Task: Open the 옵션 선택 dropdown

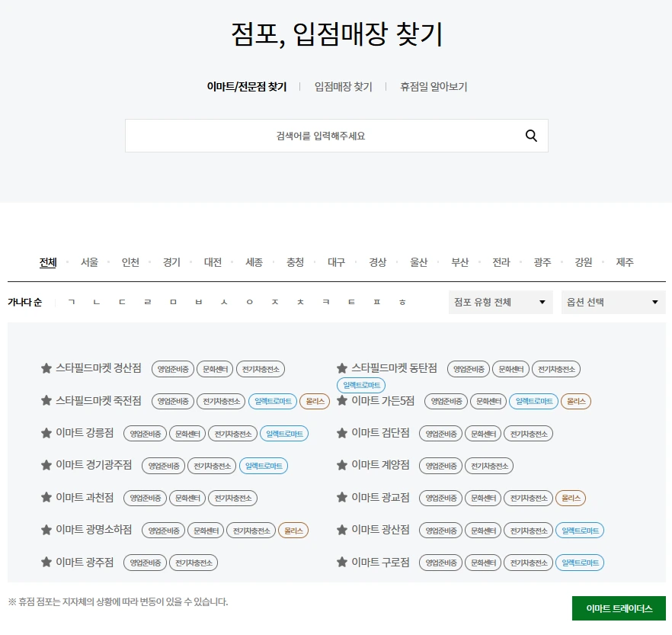Action: point(613,302)
